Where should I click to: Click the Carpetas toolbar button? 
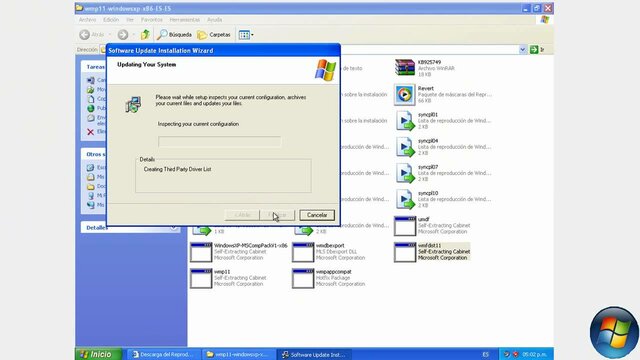point(214,35)
